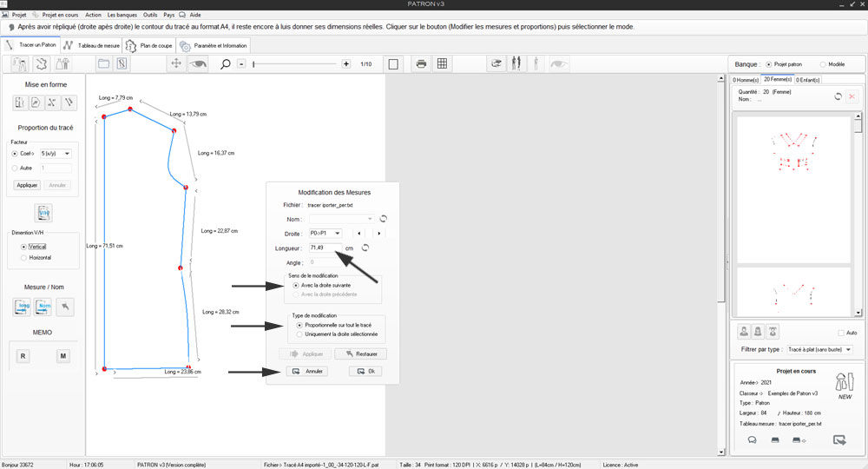Enable the Auto checkbox
868x469 pixels.
click(x=840, y=333)
